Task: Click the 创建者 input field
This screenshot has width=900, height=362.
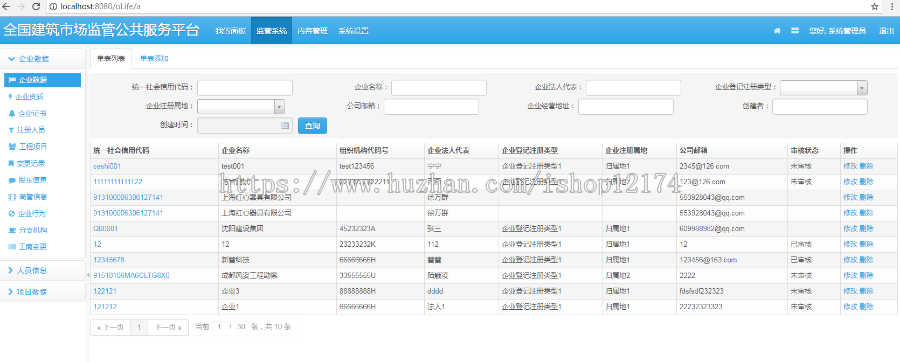Action: tap(820, 107)
